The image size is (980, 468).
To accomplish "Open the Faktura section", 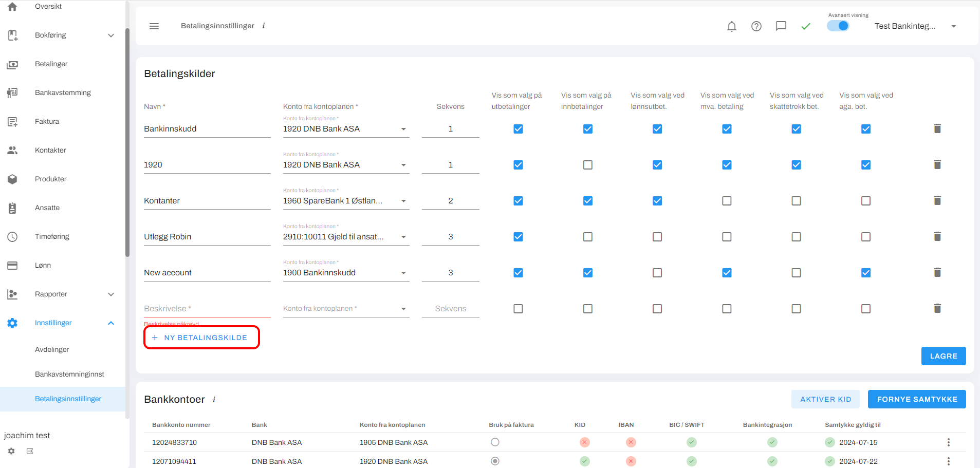I will (x=47, y=122).
